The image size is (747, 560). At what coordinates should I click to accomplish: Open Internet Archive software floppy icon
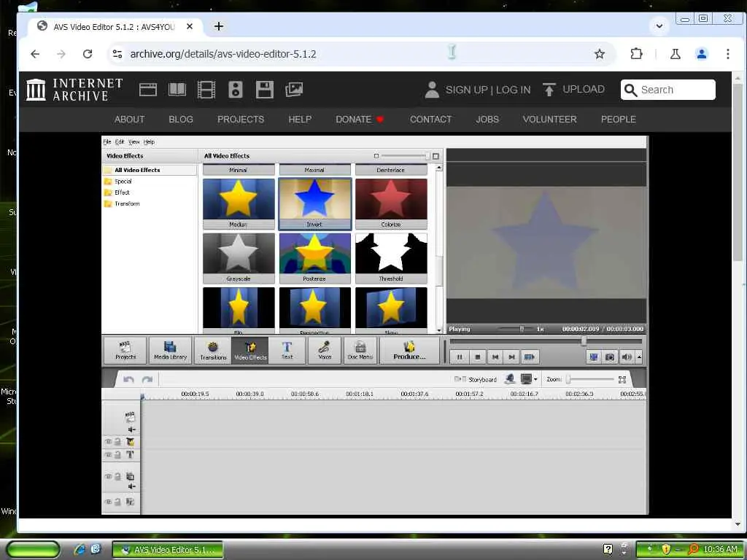pos(264,90)
